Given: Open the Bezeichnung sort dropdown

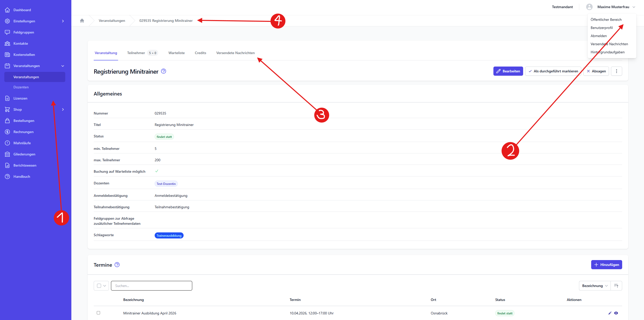Looking at the screenshot, I should click(594, 286).
